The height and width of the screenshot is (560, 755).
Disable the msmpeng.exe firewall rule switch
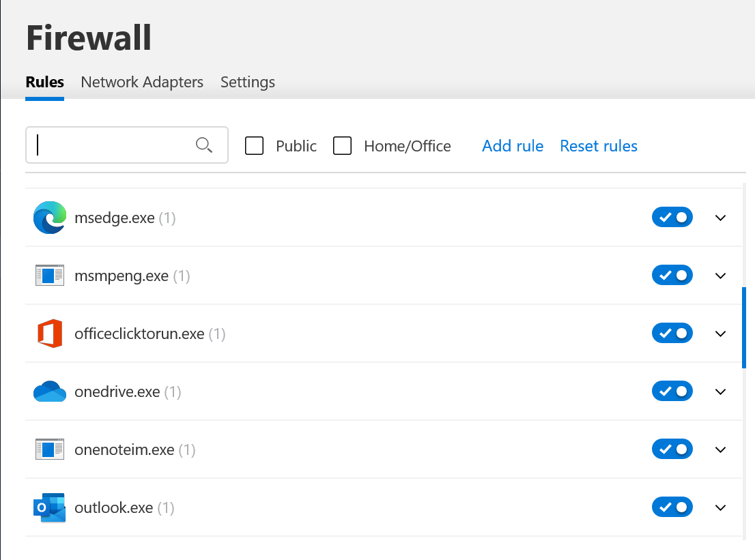[x=672, y=275]
